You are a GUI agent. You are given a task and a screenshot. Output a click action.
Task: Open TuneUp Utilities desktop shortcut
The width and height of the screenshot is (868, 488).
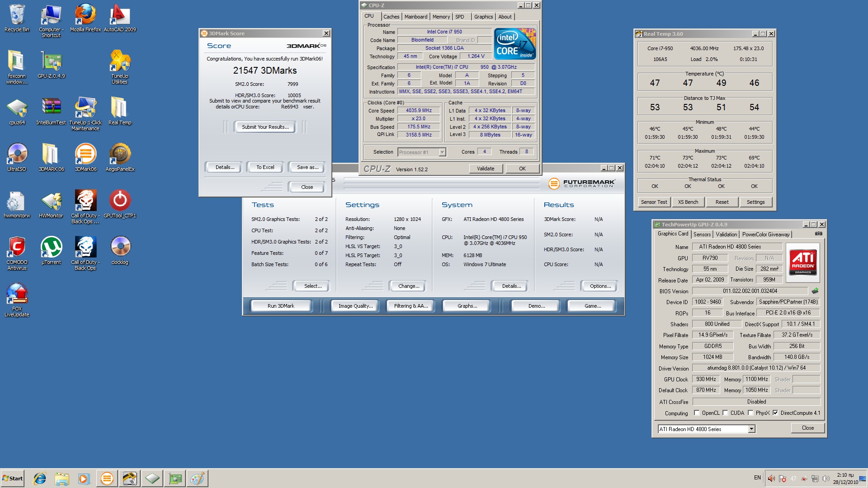click(x=120, y=67)
